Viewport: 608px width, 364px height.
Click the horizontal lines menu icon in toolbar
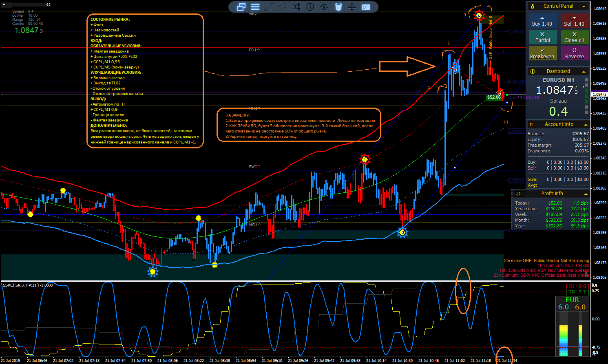(255, 7)
